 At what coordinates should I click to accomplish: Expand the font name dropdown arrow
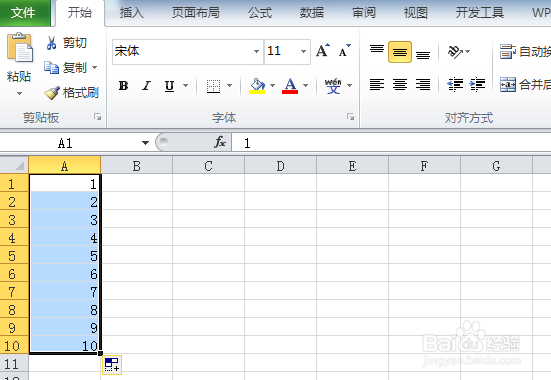coord(257,51)
